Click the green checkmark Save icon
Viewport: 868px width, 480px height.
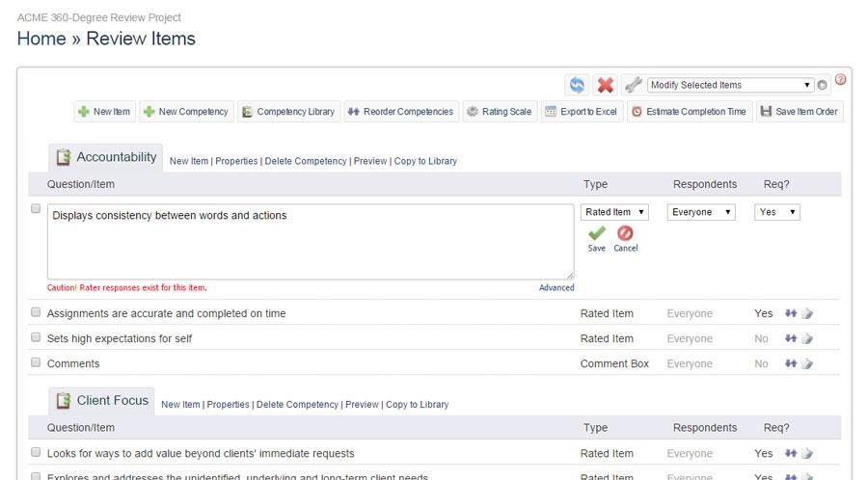tap(597, 233)
